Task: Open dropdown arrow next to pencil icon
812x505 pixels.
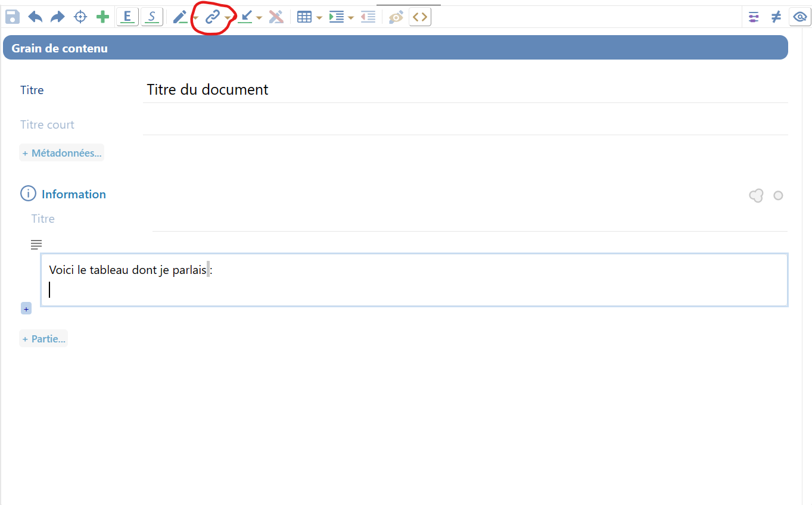Action: (x=195, y=18)
